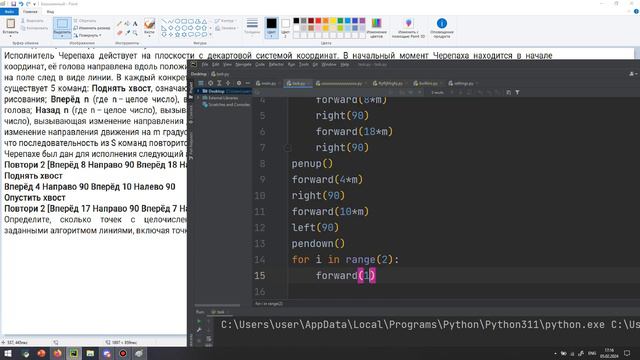
Task: Switch to Paint Home ribbon tab
Action: [x=30, y=11]
